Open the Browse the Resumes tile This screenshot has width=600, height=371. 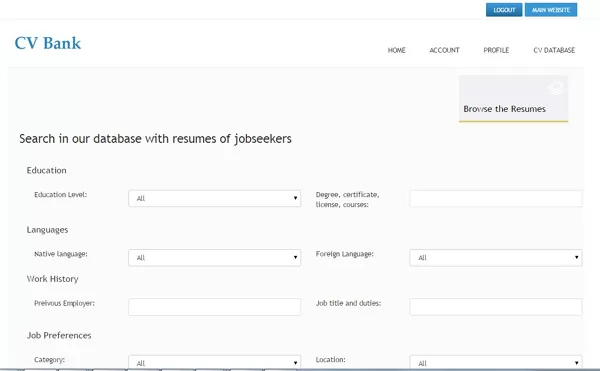[x=513, y=99]
